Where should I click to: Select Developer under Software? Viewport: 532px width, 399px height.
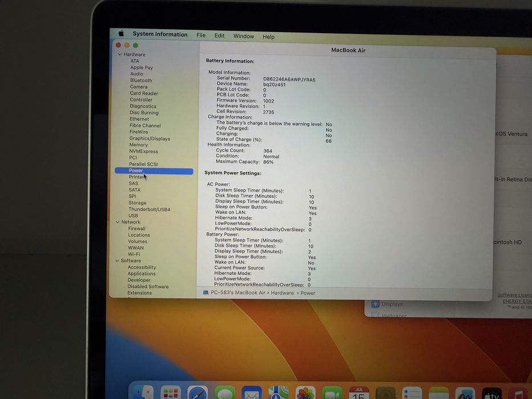tap(139, 280)
